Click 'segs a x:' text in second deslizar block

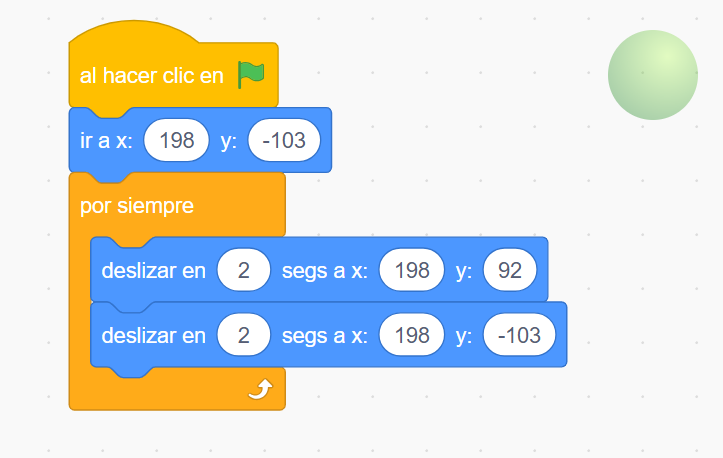pyautogui.click(x=325, y=336)
